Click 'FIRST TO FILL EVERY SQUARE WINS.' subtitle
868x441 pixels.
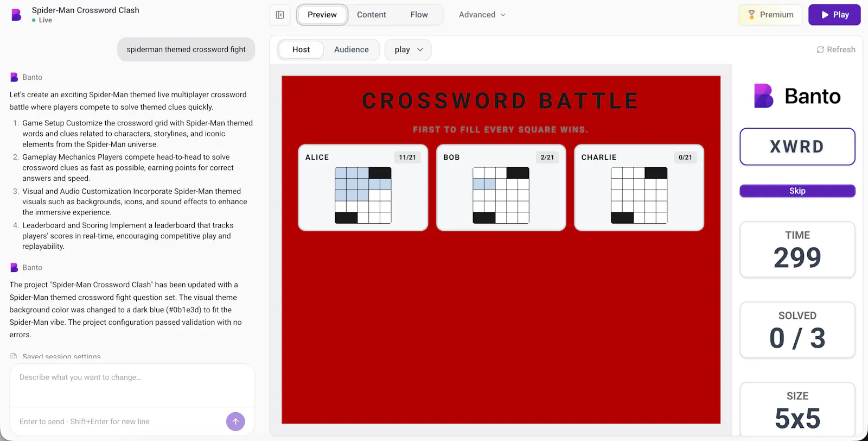500,130
